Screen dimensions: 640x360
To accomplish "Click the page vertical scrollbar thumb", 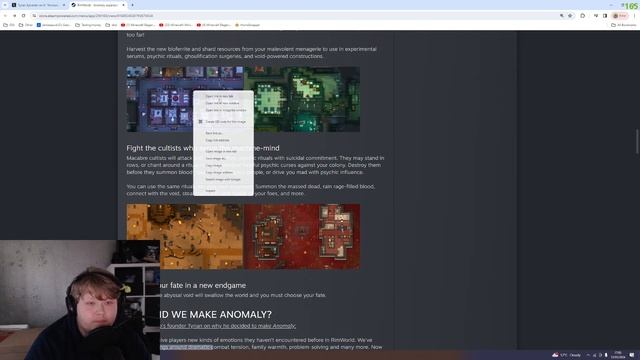I will [x=637, y=142].
